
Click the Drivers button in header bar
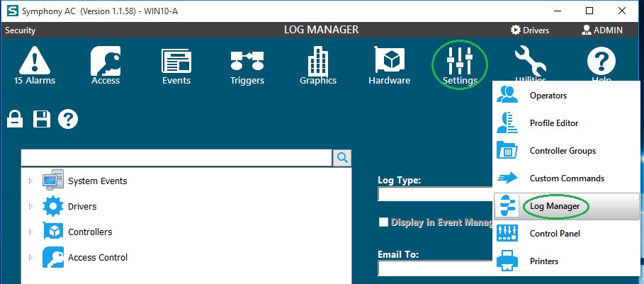click(x=530, y=30)
